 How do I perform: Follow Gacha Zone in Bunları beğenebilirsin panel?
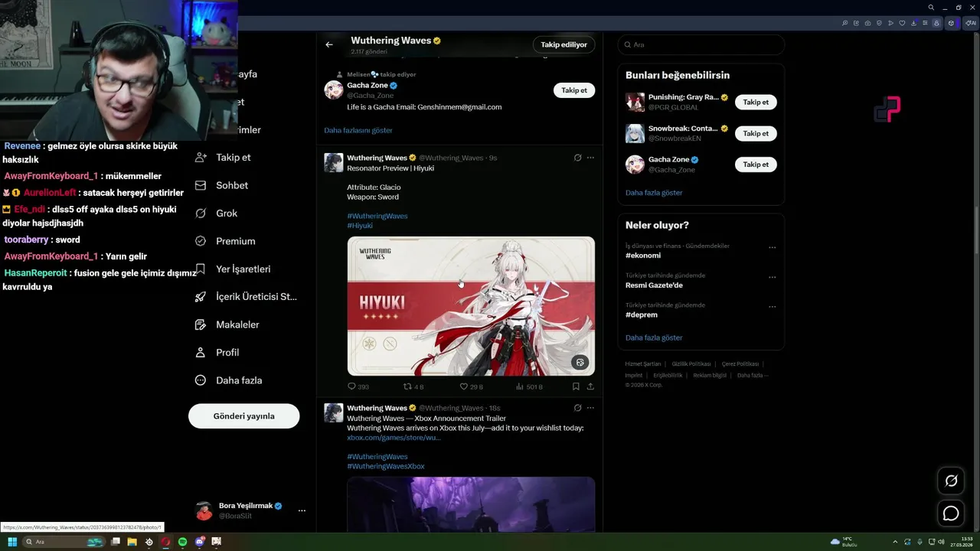[756, 165]
